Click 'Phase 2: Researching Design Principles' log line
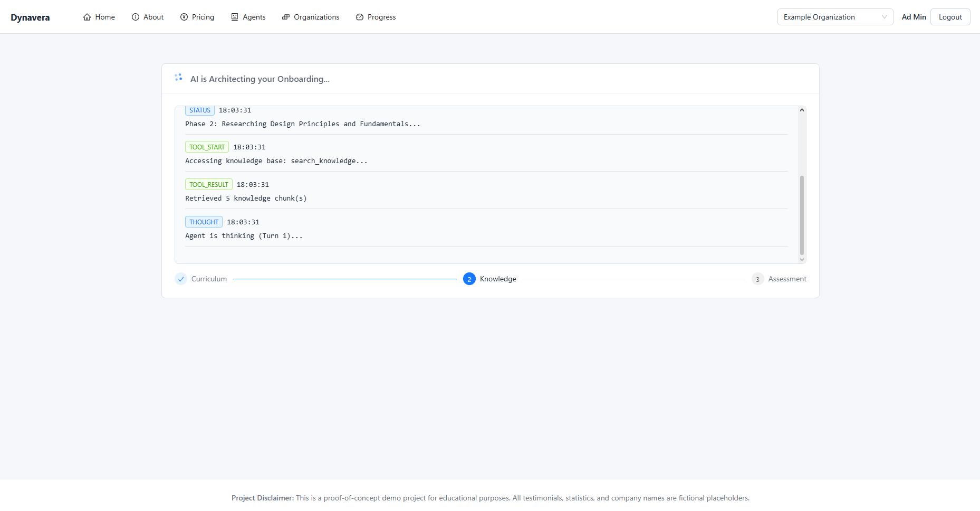This screenshot has width=980, height=511. point(303,124)
